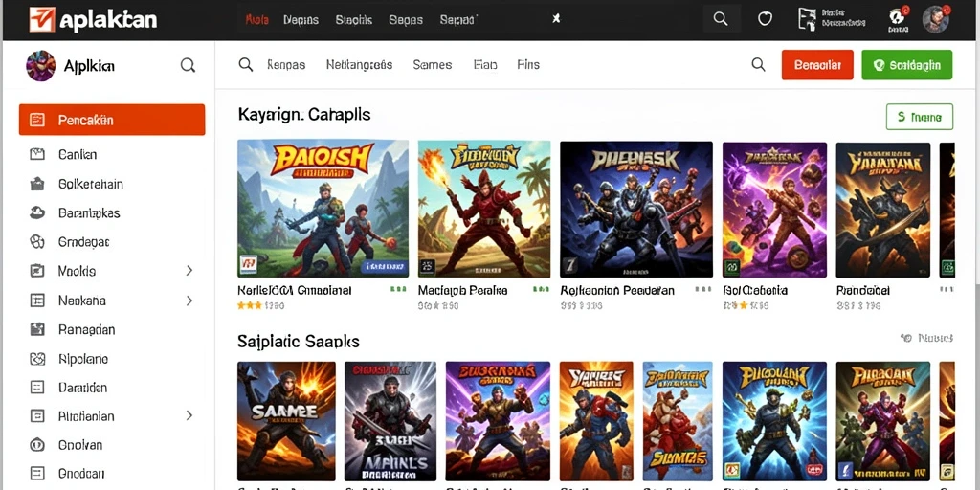Select the Stachls menu in top bar

pos(354,19)
